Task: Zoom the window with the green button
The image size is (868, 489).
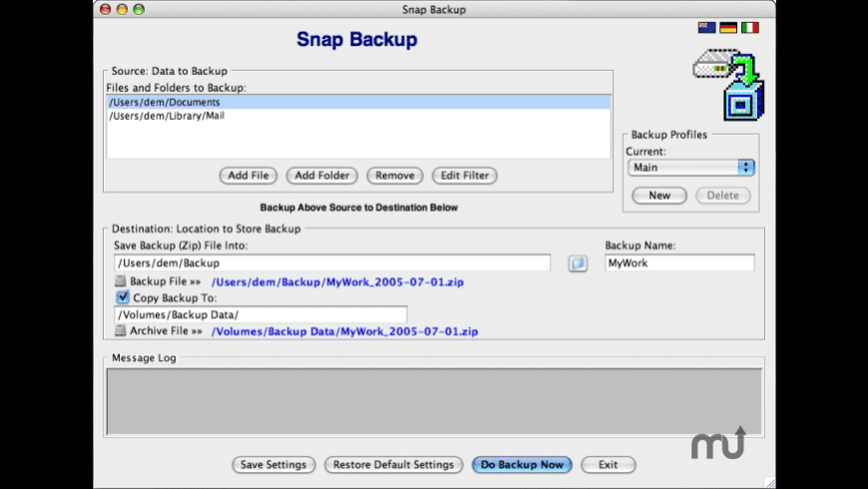Action: (139, 9)
